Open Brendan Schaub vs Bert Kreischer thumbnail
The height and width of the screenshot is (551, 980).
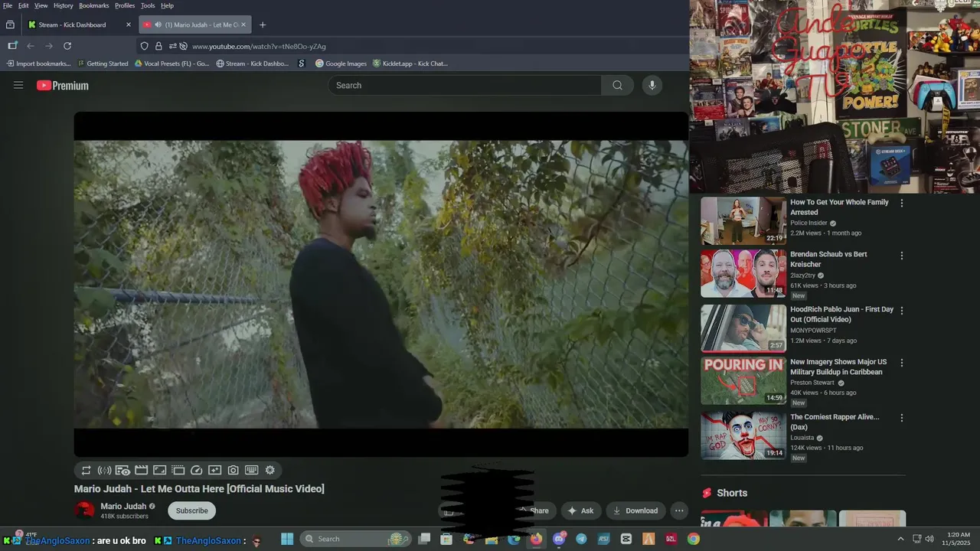click(743, 273)
